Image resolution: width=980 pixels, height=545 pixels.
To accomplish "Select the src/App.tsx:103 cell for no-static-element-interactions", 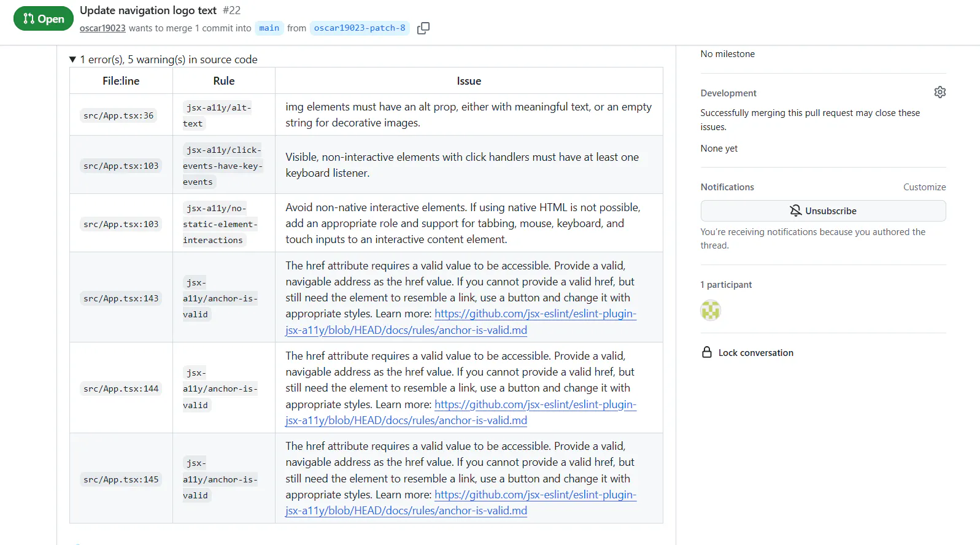I will pos(121,224).
